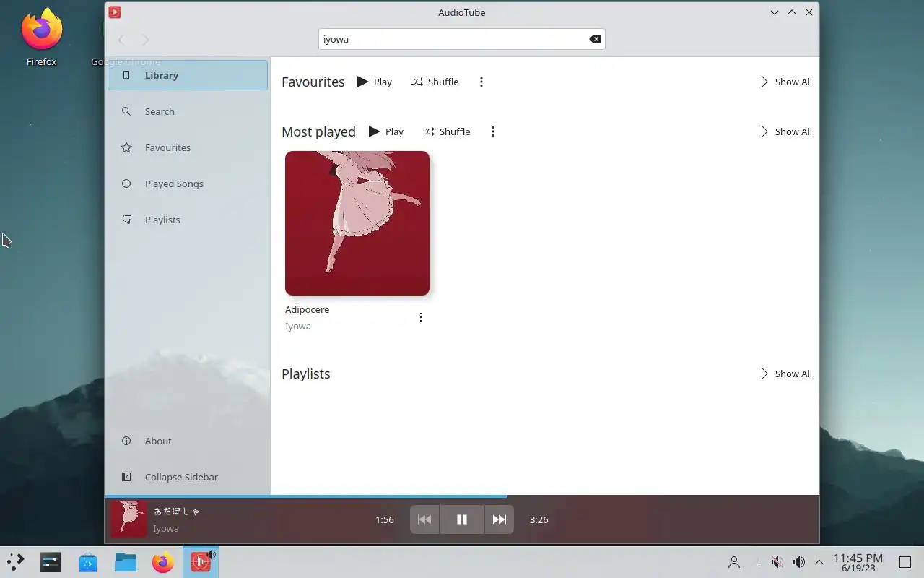Open the file manager from taskbar
This screenshot has height=578, width=924.
(x=126, y=562)
